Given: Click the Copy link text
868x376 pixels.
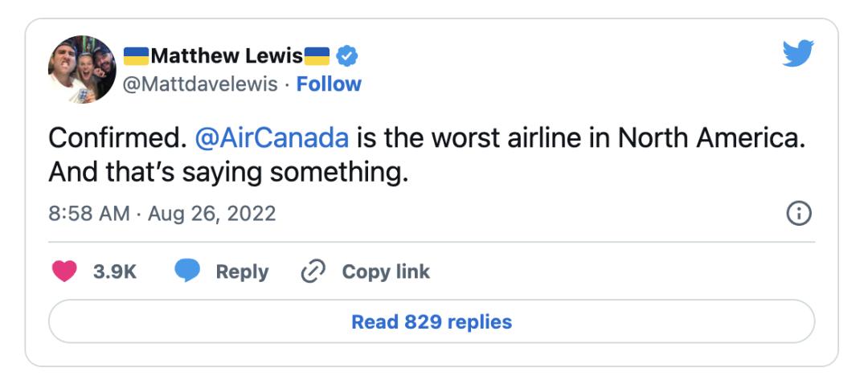Looking at the screenshot, I should tap(386, 272).
